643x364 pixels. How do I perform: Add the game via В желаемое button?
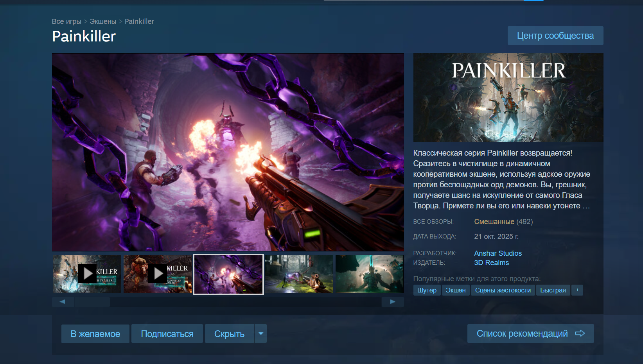click(95, 334)
